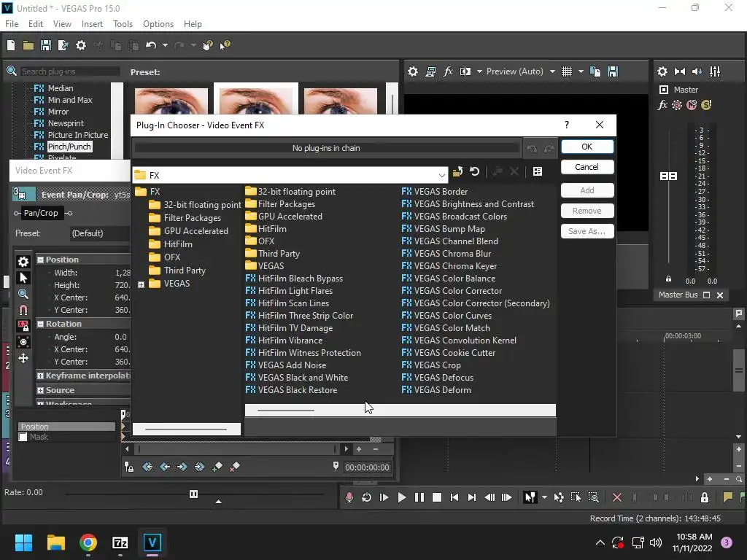Viewport: 747px width, 560px height.
Task: Open Master Bus audio properties gear
Action: [662, 71]
